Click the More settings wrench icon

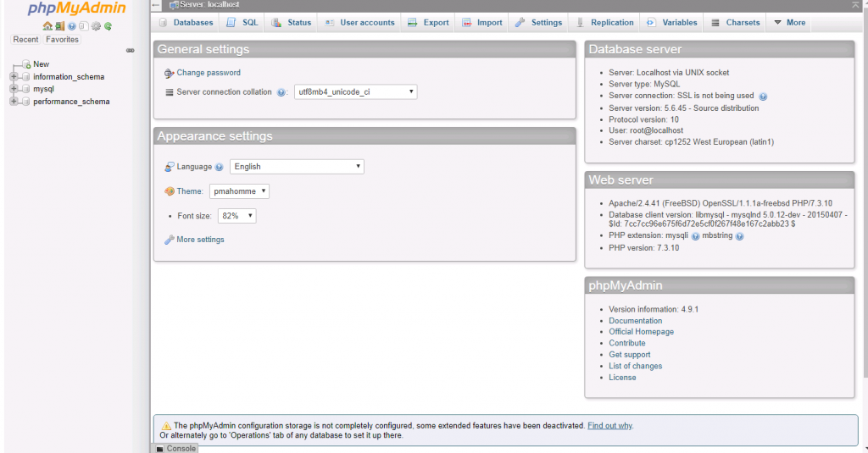(x=170, y=240)
